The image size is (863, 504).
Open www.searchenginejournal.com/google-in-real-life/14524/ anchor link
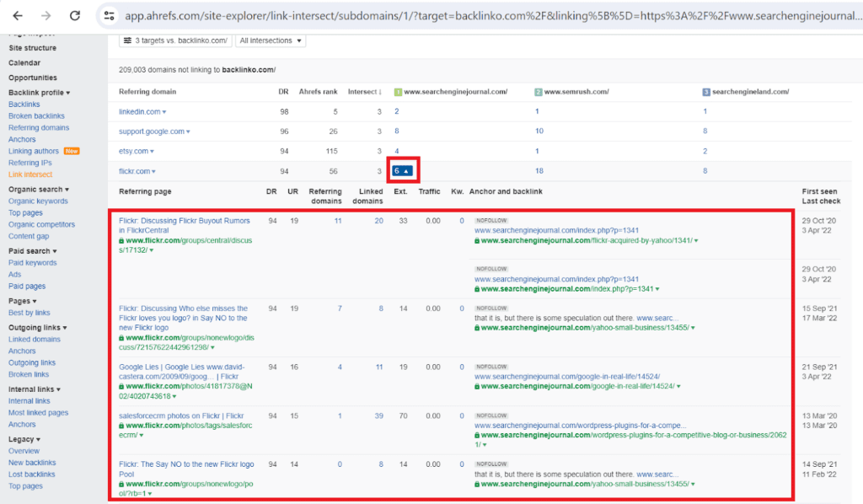coord(567,377)
